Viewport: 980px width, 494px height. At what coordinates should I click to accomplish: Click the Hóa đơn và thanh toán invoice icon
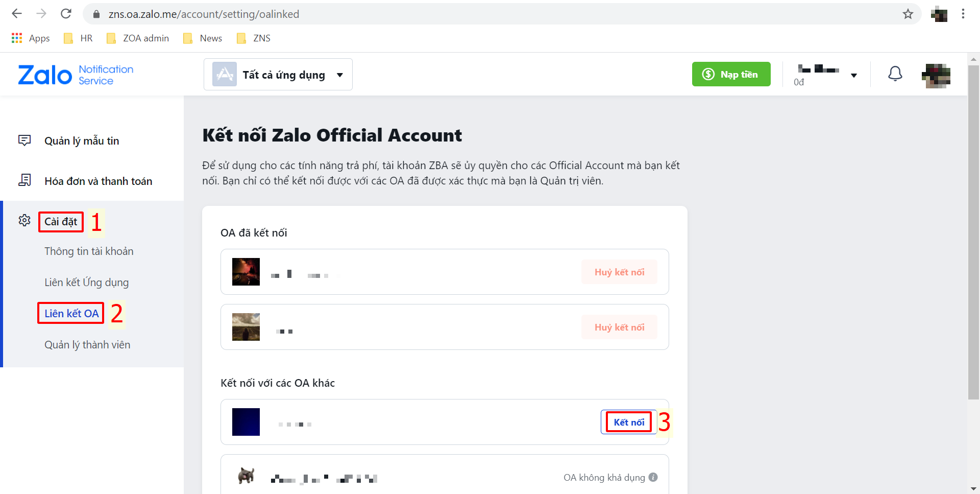tap(24, 180)
